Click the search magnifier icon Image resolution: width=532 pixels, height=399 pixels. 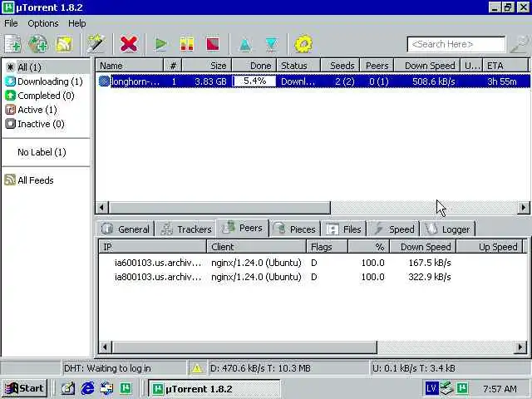tap(519, 44)
